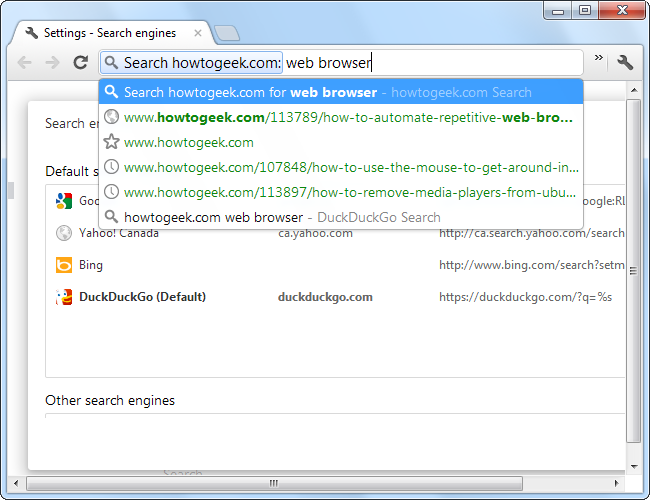Viewport: 650px width, 500px height.
Task: Click the Bing search URL cell
Action: point(532,265)
